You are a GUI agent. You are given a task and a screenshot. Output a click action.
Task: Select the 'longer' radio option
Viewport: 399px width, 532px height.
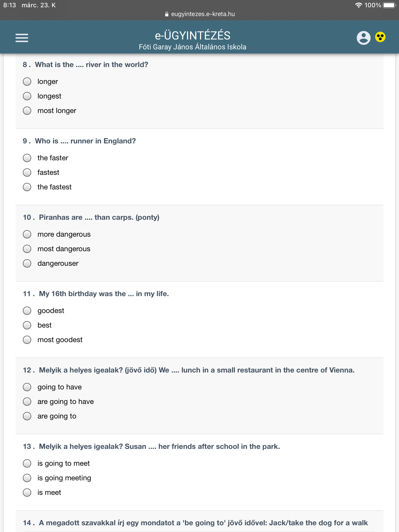[27, 82]
